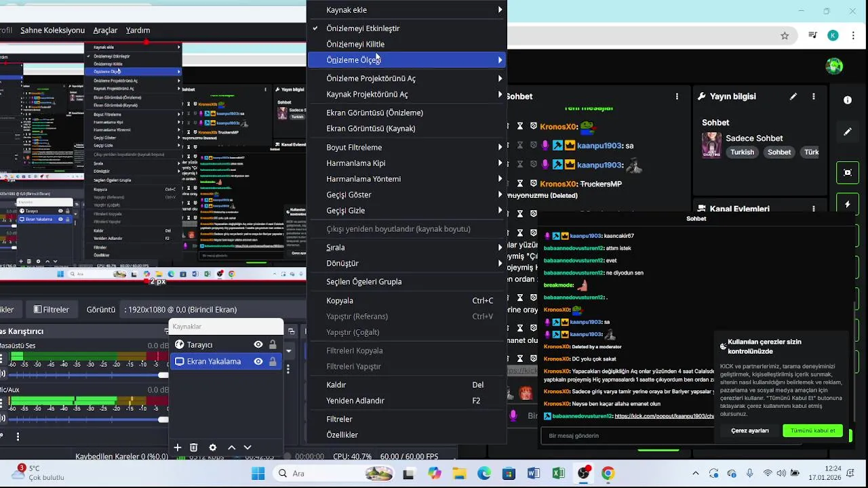
Task: Click Filtreler button in source toolbar
Action: pyautogui.click(x=52, y=310)
